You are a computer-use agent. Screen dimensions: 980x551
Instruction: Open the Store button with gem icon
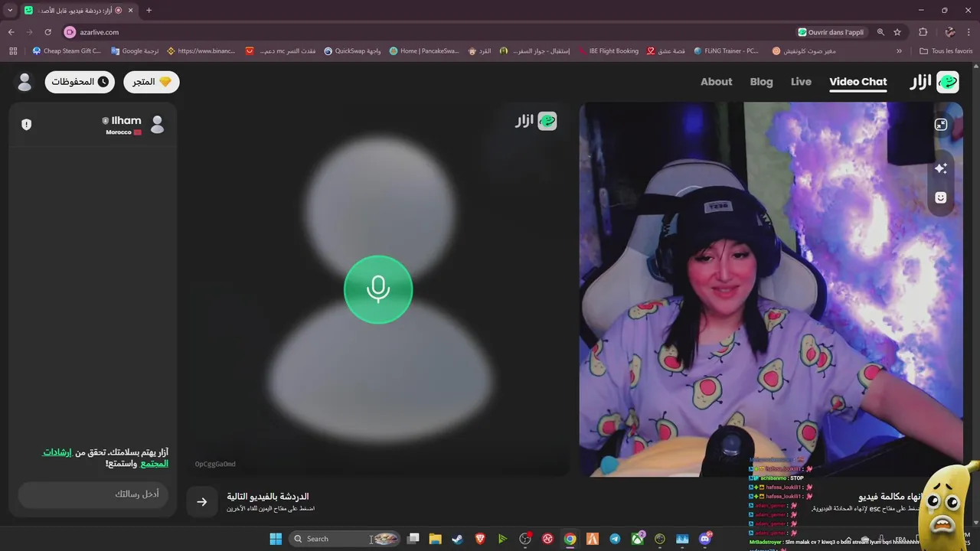[x=152, y=82]
